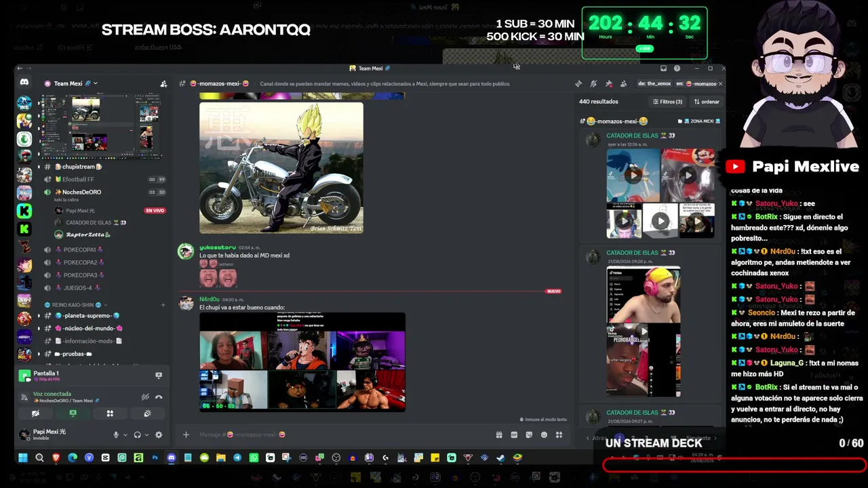This screenshot has height=488, width=868.
Task: Send a gift using the gift icon
Action: 499,435
